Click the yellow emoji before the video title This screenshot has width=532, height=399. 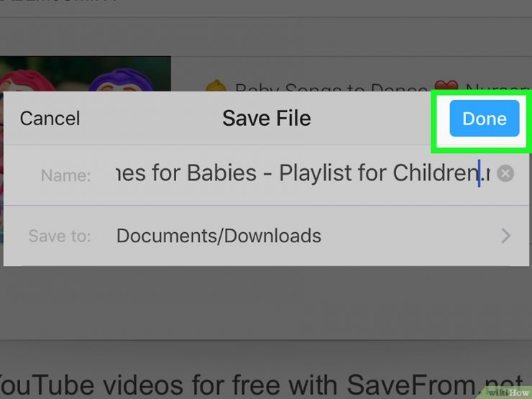click(x=216, y=86)
